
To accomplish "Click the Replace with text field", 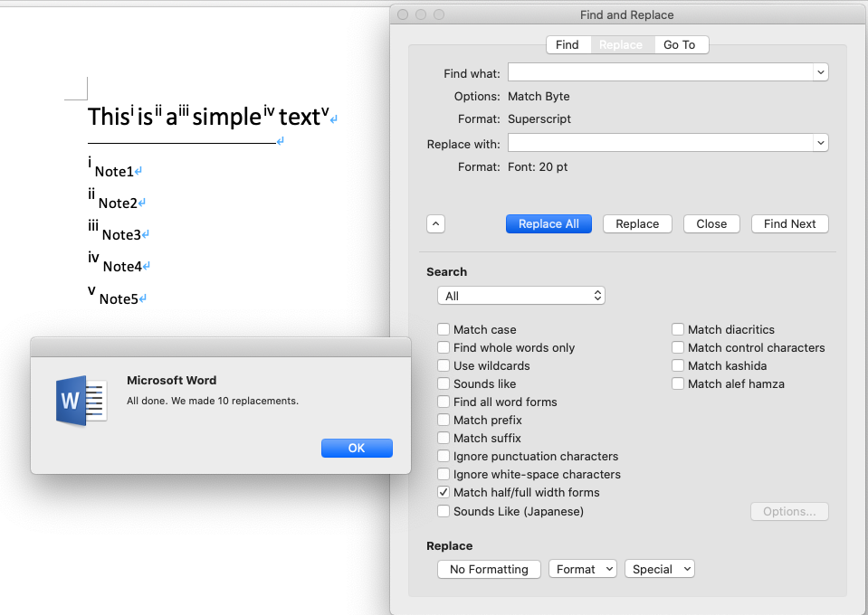I will [x=661, y=143].
